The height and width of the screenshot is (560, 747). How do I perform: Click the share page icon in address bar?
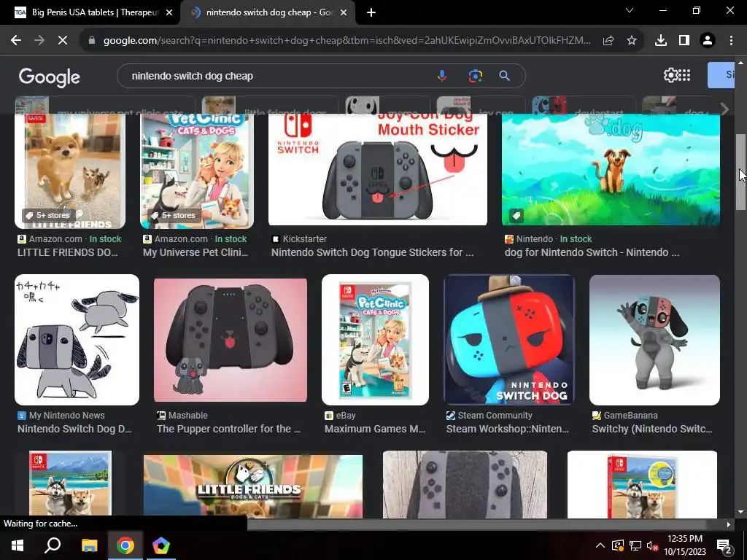[608, 41]
